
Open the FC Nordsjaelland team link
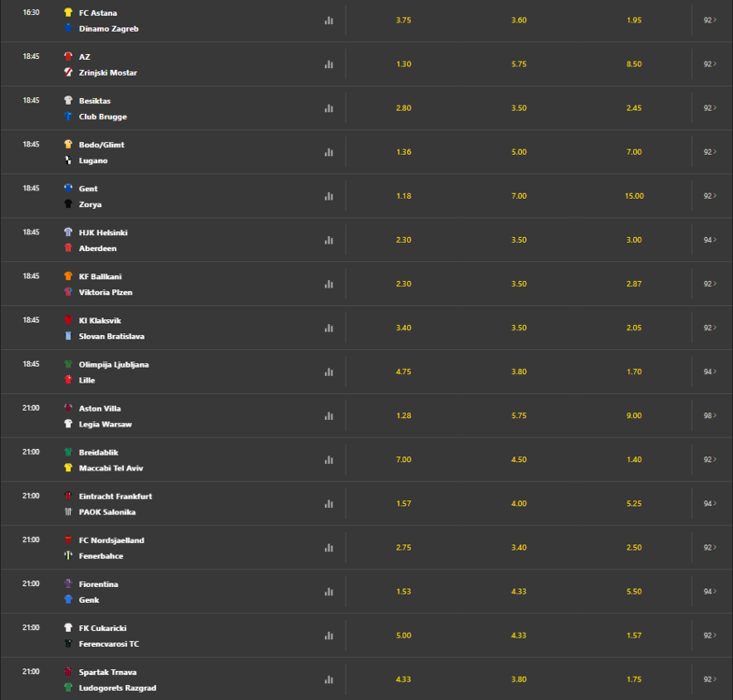111,540
